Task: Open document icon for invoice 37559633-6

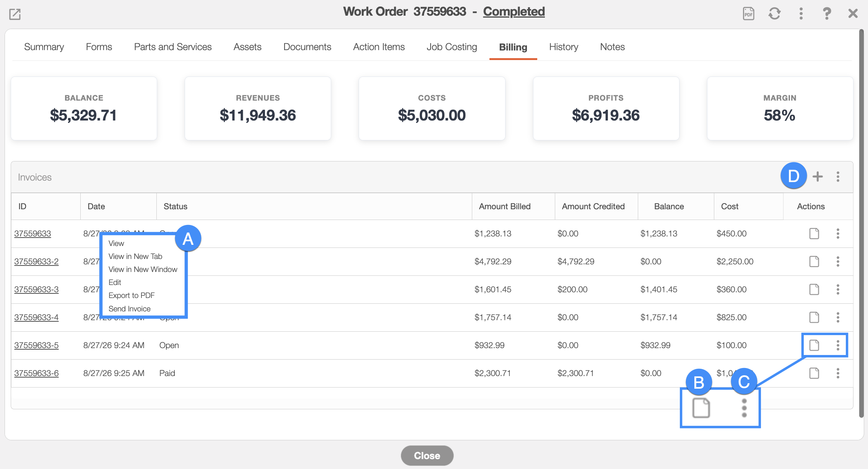Action: pyautogui.click(x=814, y=373)
